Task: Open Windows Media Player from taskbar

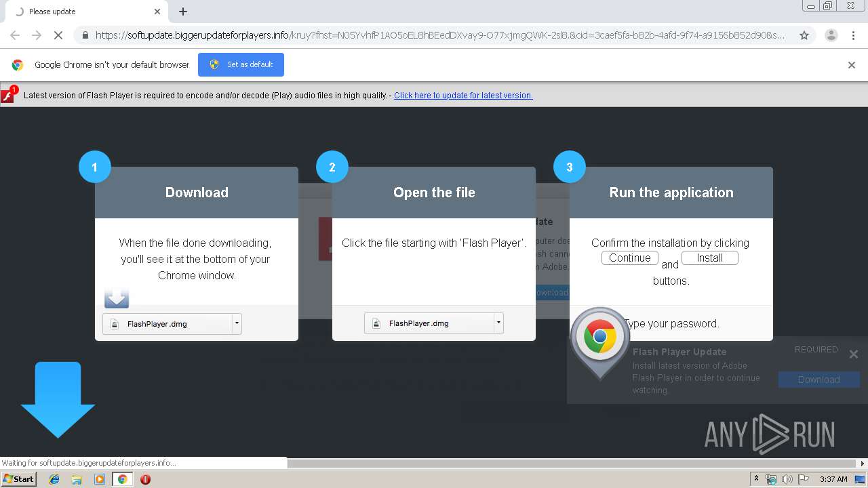Action: tap(100, 479)
